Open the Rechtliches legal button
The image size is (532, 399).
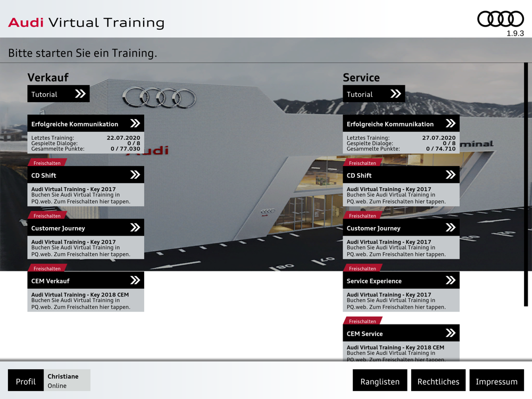(x=438, y=380)
